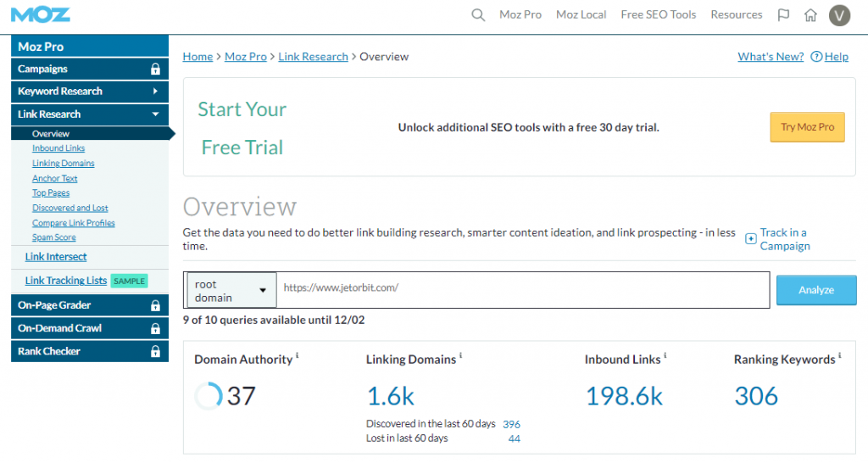The width and height of the screenshot is (868, 463).
Task: Click '9 of 10 queries available' text
Action: tap(274, 320)
